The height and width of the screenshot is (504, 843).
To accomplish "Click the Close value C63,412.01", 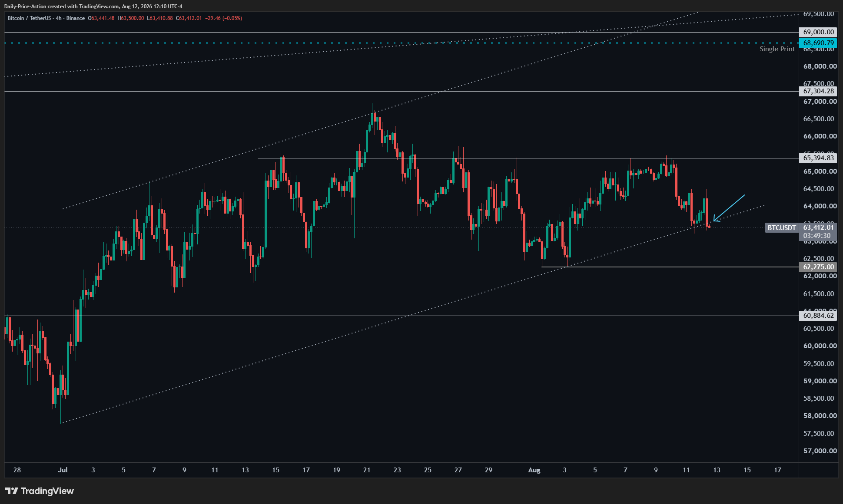I will pyautogui.click(x=189, y=18).
